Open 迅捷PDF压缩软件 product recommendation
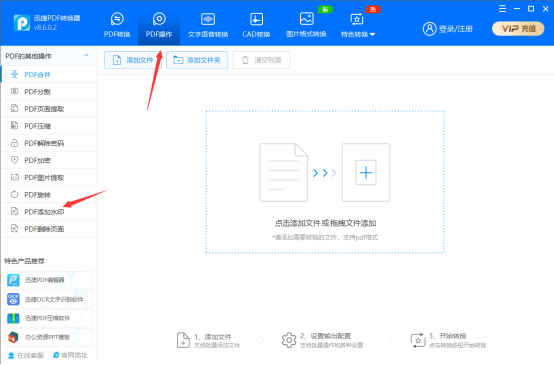 point(48,318)
